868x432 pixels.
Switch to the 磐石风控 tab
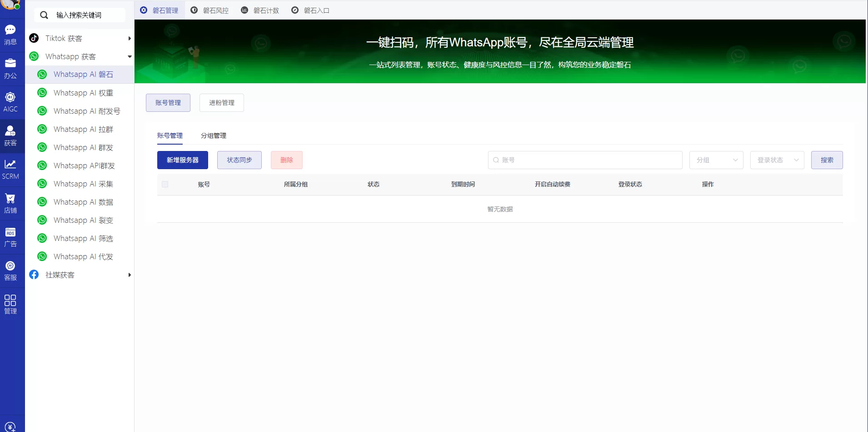coord(216,10)
